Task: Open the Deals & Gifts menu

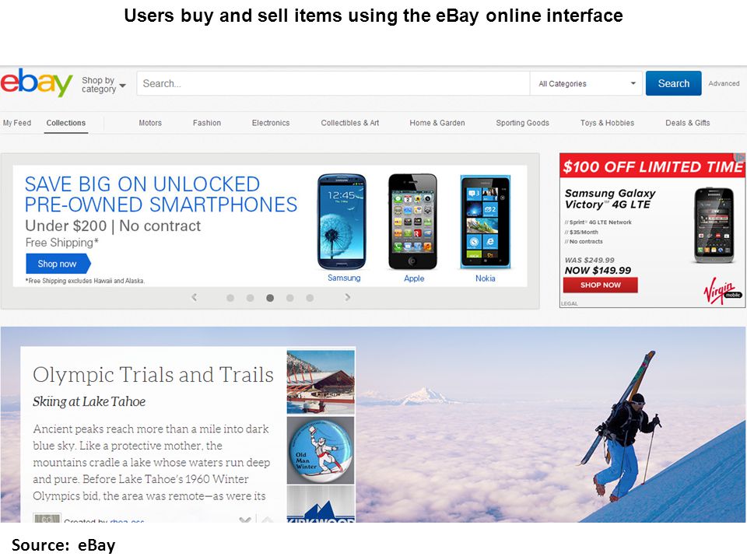Action: tap(687, 123)
